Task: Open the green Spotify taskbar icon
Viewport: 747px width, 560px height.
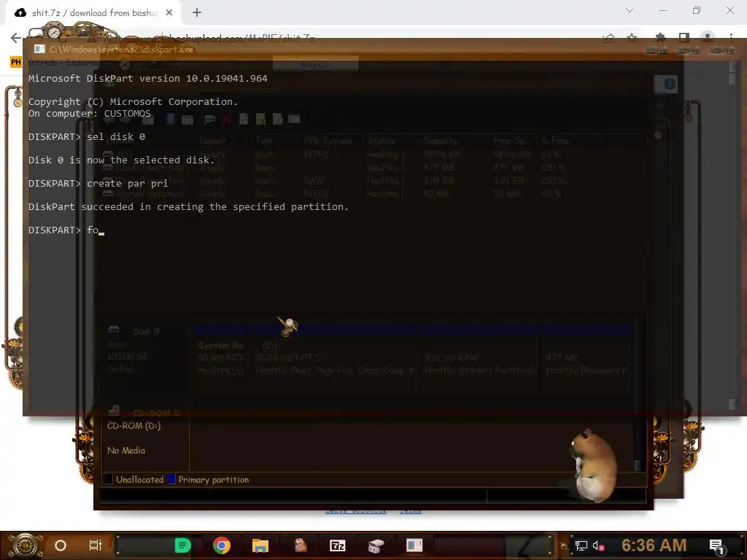Action: pos(182,545)
